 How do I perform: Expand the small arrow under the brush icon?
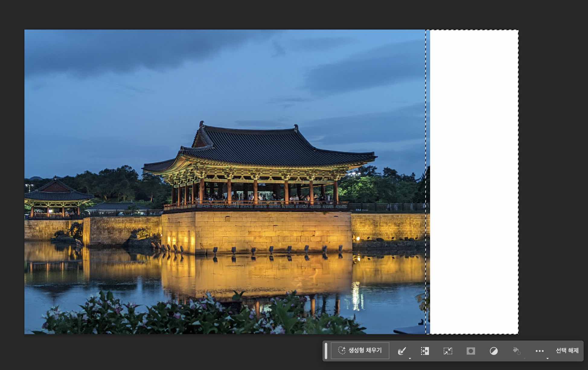[x=410, y=358]
